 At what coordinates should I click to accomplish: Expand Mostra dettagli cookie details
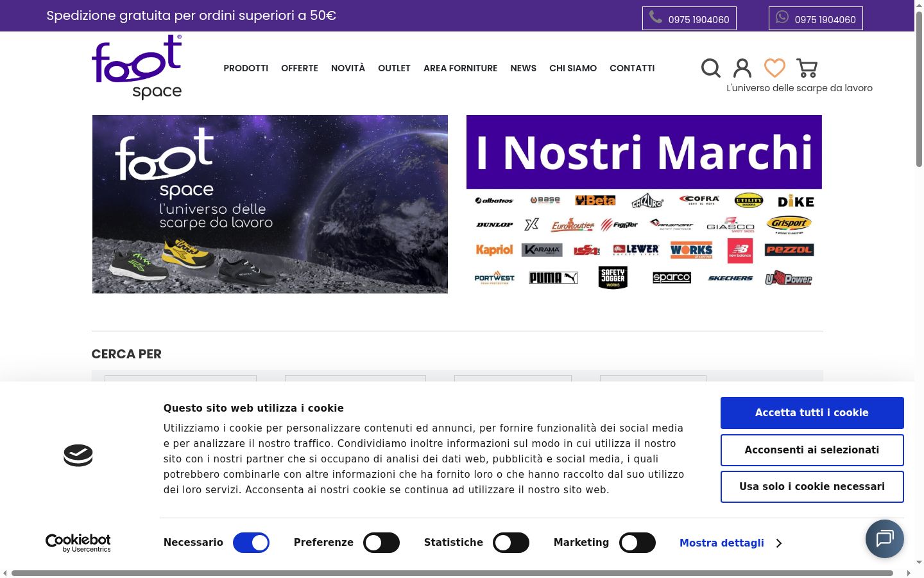click(730, 543)
